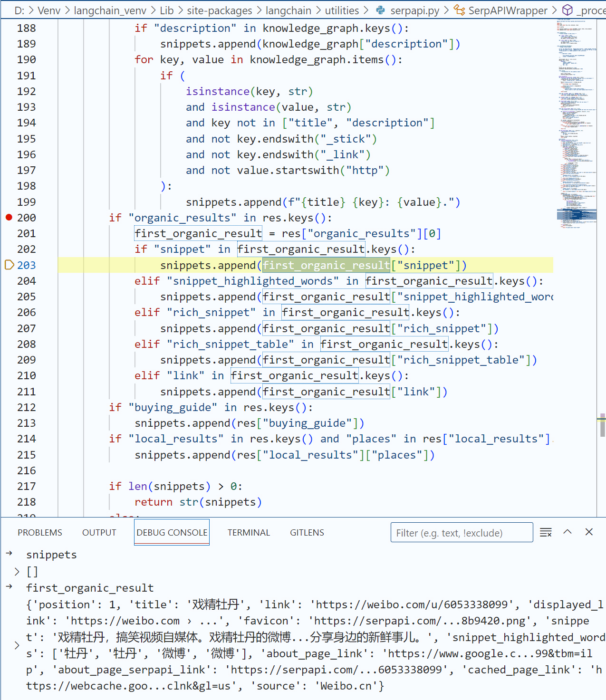
Task: Clear the debug console output
Action: [x=546, y=532]
